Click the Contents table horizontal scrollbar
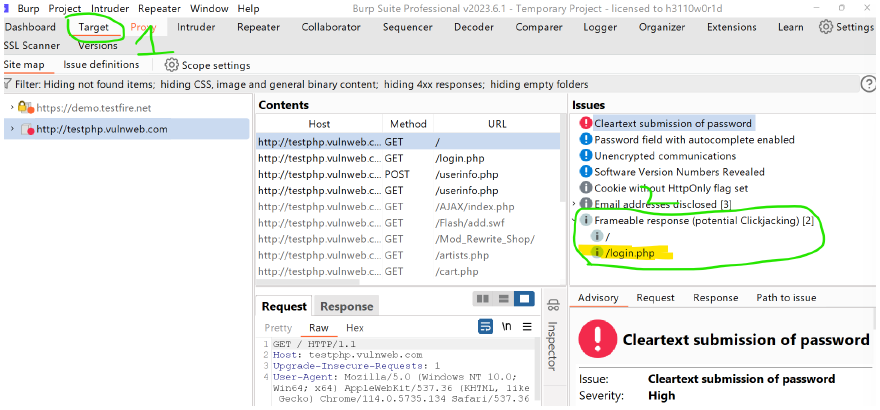The height and width of the screenshot is (410, 880). click(x=308, y=280)
